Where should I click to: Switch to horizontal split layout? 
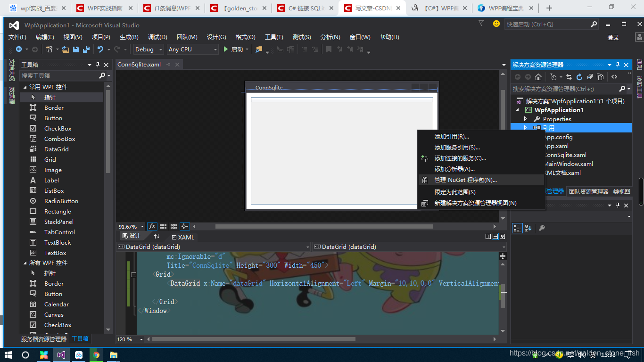[495, 236]
